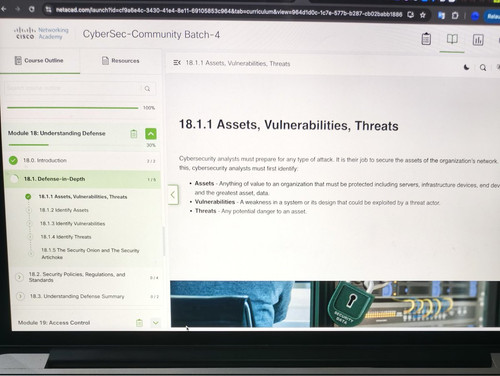Click the bold Threats term in bullet list
500x376 pixels.
[205, 211]
